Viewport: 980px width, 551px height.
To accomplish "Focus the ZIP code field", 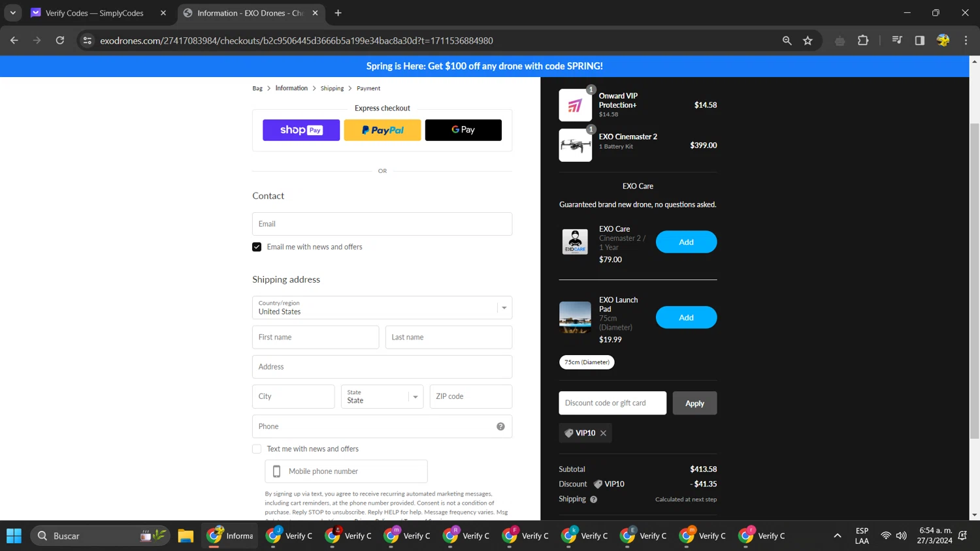I will [471, 396].
